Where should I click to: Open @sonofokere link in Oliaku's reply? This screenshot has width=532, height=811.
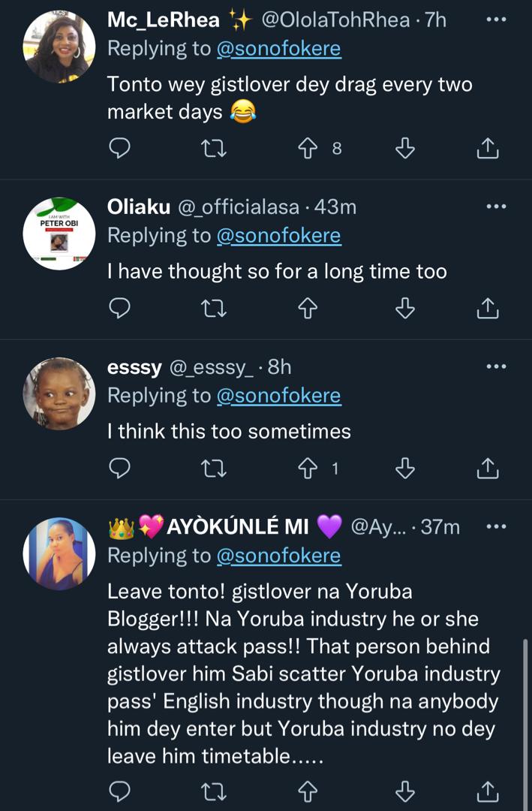[x=278, y=236]
